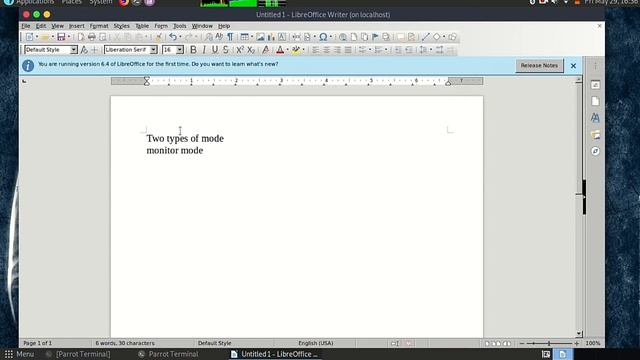This screenshot has width=640, height=360.
Task: Click the Save document icon
Action: (x=61, y=37)
